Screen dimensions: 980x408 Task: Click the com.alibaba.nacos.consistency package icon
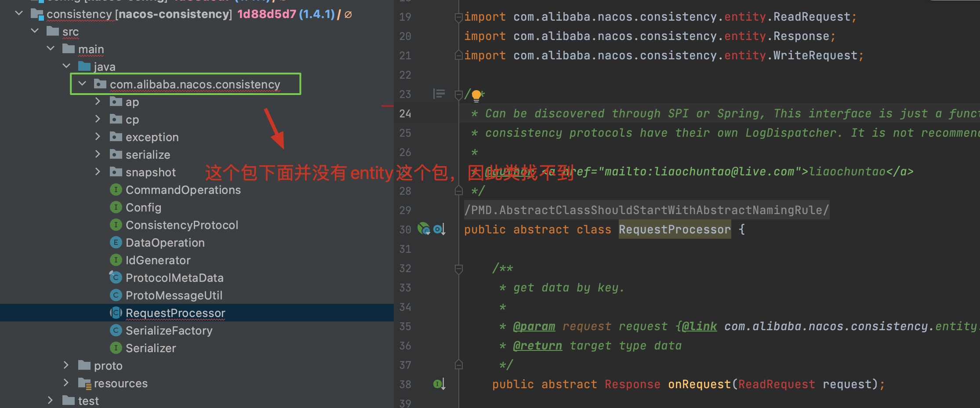click(100, 84)
